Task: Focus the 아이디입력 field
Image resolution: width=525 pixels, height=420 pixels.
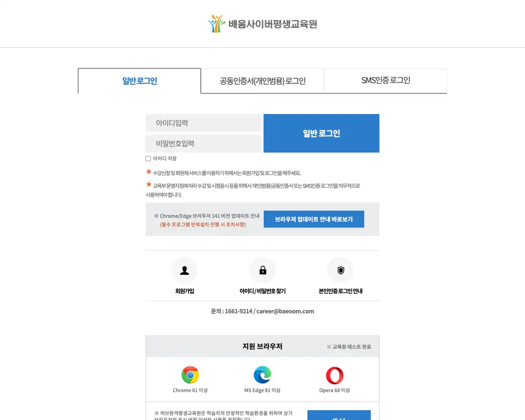Action: click(x=204, y=123)
